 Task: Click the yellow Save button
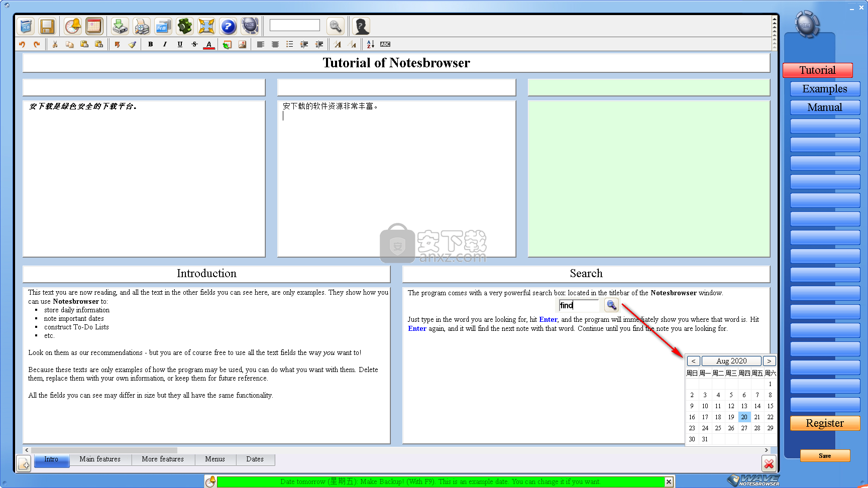coord(825,456)
